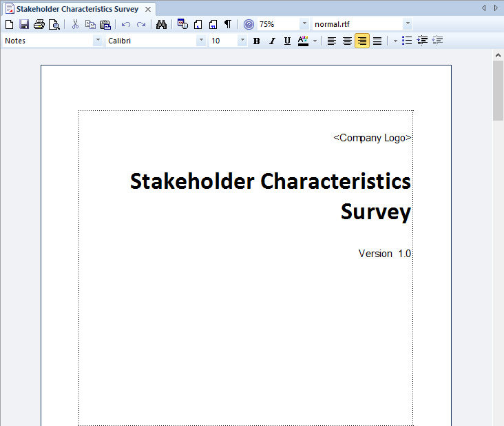Paste from the clipboard icon
This screenshot has height=426, width=504.
click(105, 24)
